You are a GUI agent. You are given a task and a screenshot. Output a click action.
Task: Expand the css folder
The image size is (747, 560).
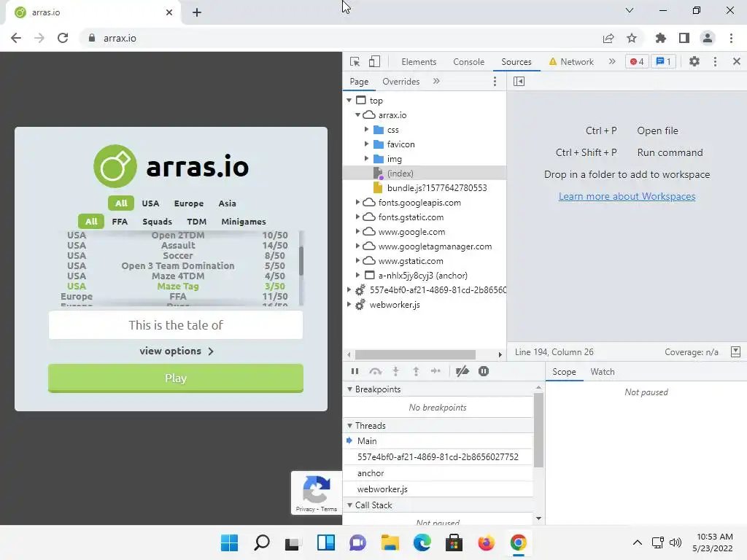(366, 130)
